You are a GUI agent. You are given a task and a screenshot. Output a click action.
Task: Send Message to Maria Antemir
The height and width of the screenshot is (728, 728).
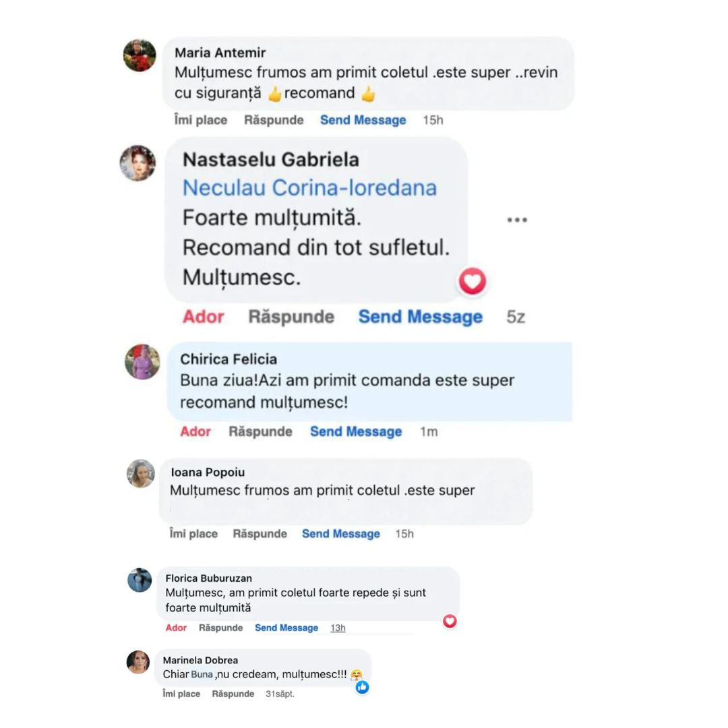(363, 120)
